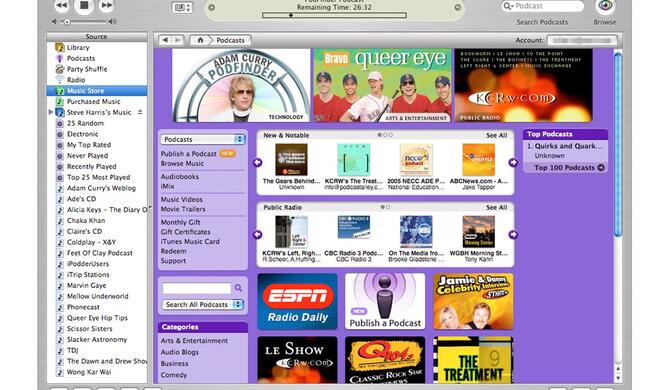The width and height of the screenshot is (660, 390).
Task: Select the second New & Notable page dot
Action: 385,135
